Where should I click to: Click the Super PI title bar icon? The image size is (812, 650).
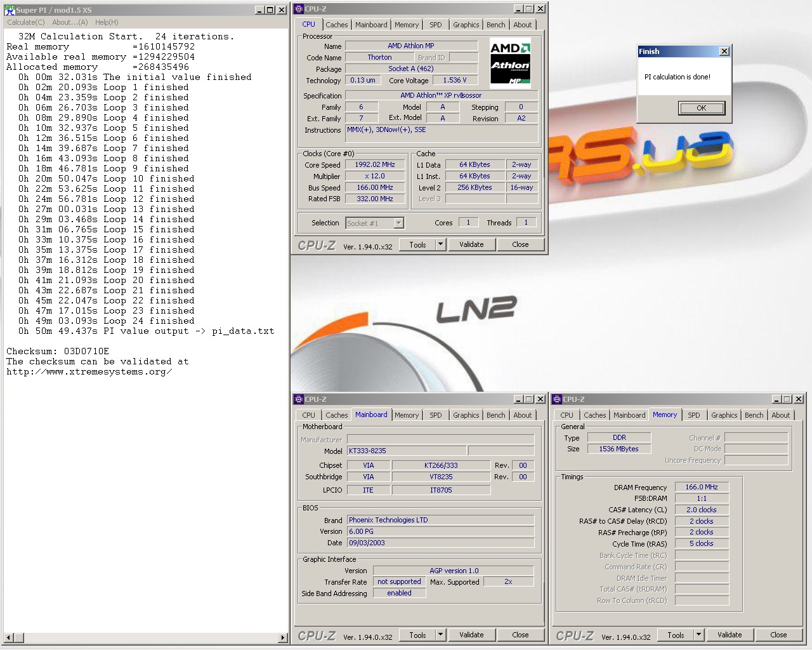(x=10, y=10)
